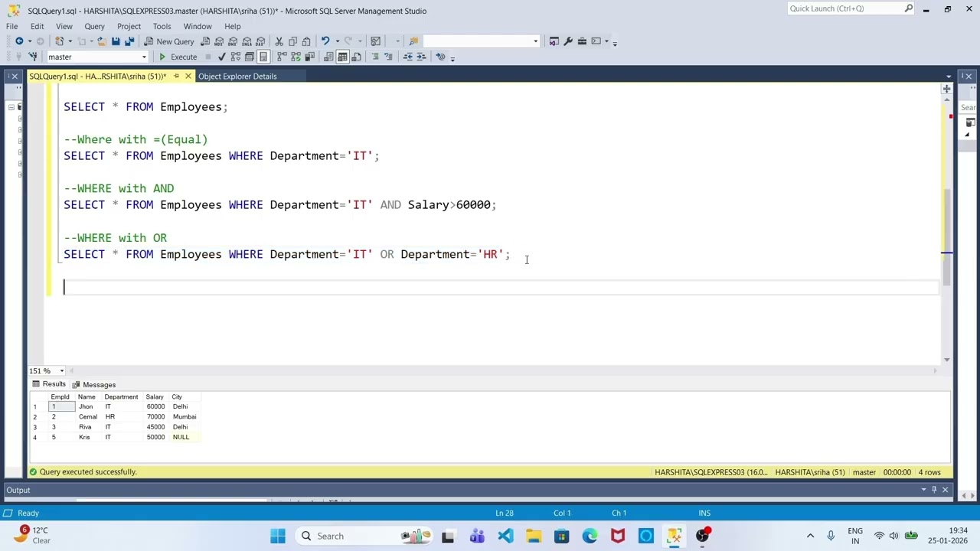Screen dimensions: 980x551
Task: Open the master database dropdown
Action: (x=144, y=57)
